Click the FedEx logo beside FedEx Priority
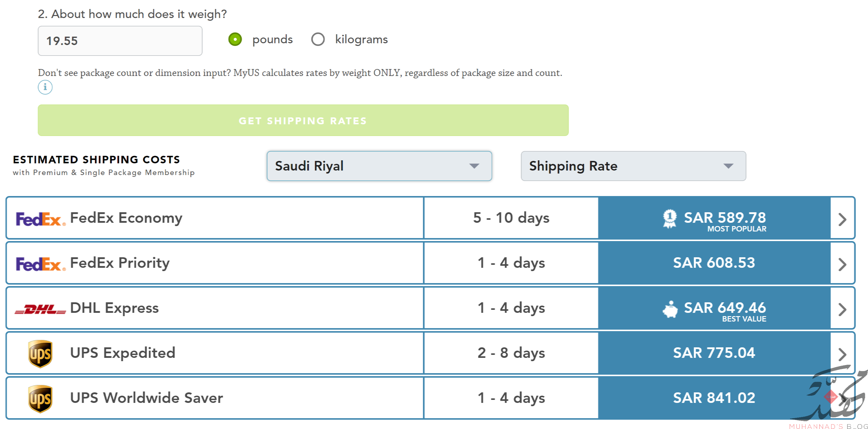The height and width of the screenshot is (429, 868). 41,264
